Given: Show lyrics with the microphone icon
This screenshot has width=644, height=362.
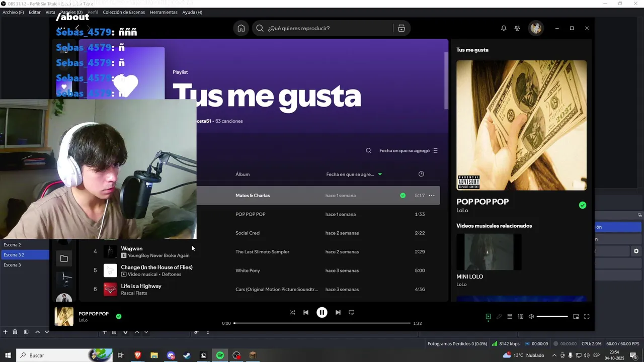Looking at the screenshot, I should coord(499,316).
